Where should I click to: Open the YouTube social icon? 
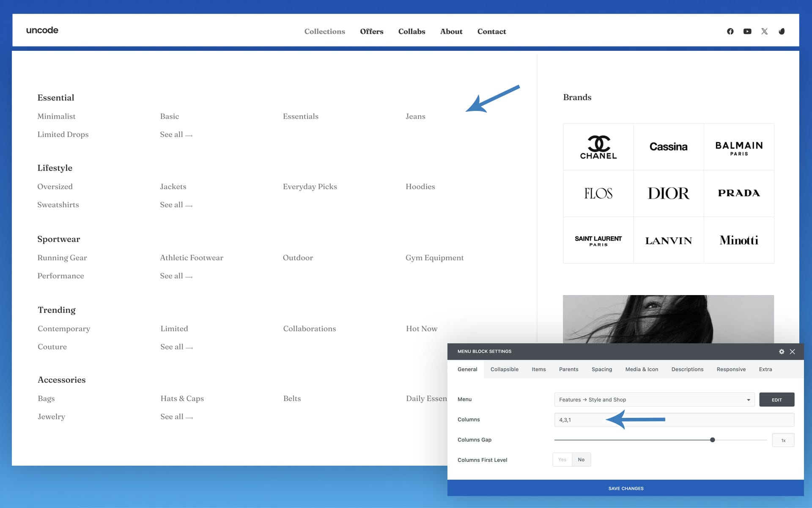[x=747, y=31]
